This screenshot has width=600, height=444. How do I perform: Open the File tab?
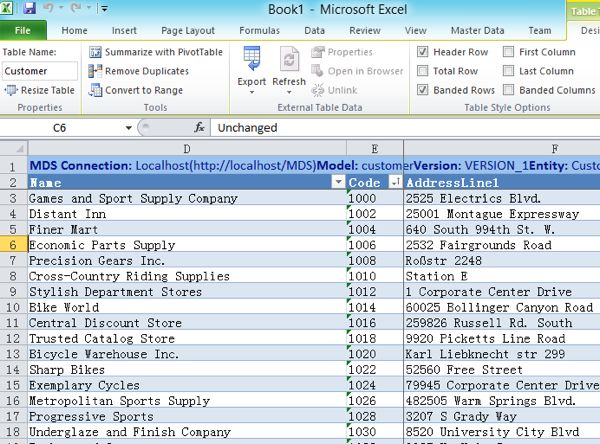point(23,31)
